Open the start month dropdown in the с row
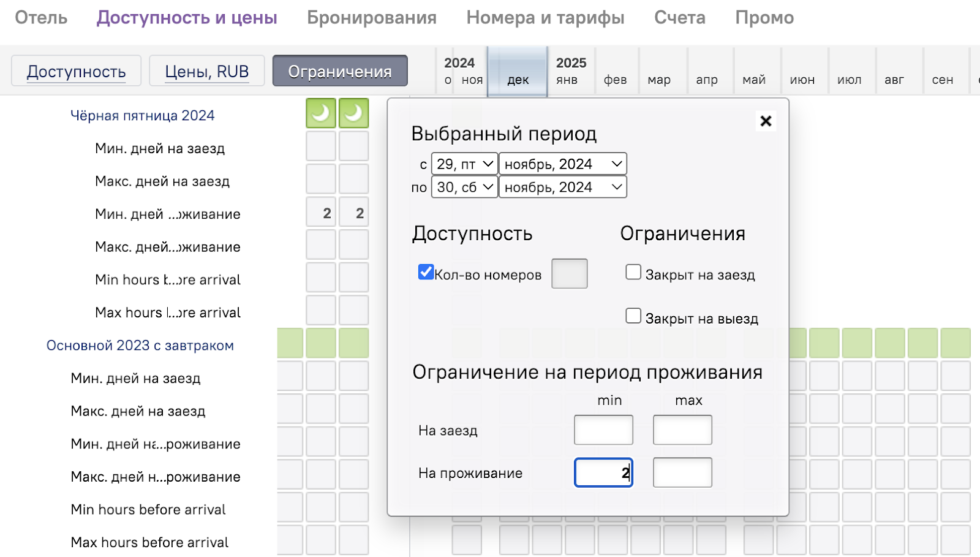 563,164
